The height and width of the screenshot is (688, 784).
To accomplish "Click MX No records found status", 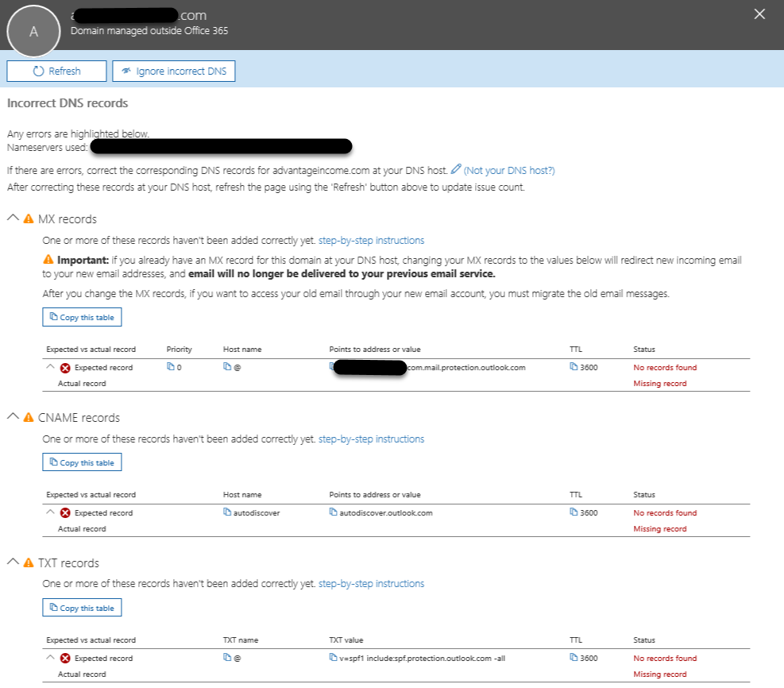I will click(665, 368).
